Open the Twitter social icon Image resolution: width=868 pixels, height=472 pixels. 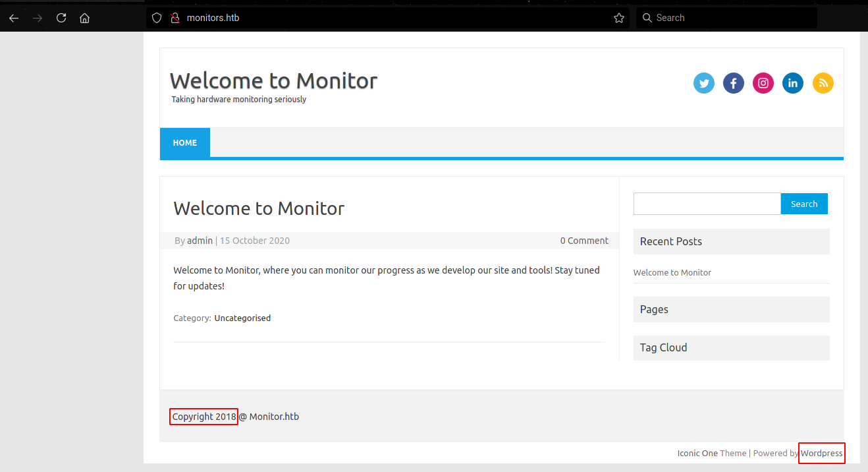point(703,83)
